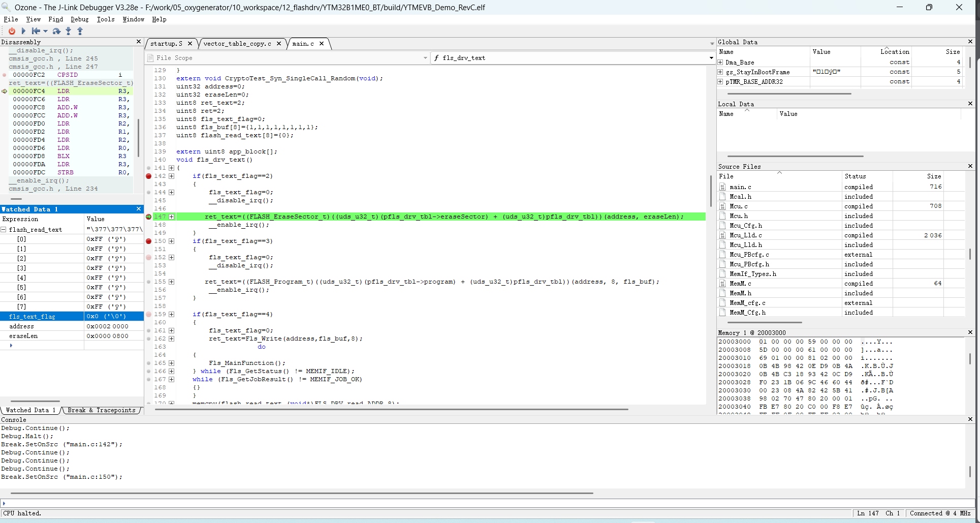Expand the Dma_Base global variable
Viewport: 980px width, 523px height.
click(x=720, y=63)
